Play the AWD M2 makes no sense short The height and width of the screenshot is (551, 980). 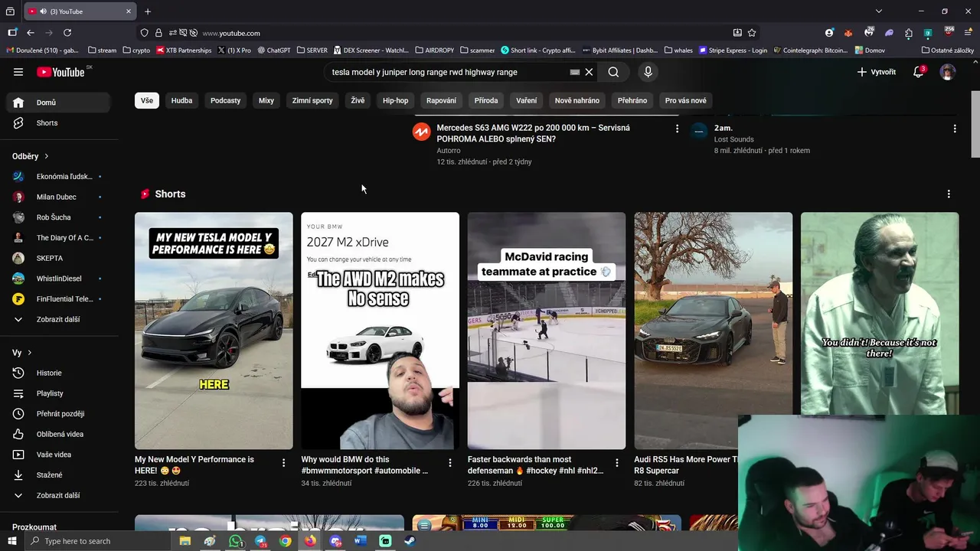point(381,331)
